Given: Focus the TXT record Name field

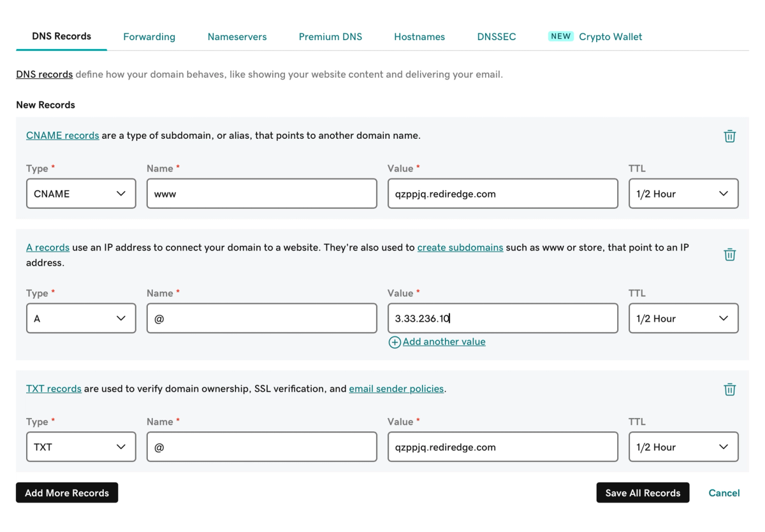Looking at the screenshot, I should 261,447.
